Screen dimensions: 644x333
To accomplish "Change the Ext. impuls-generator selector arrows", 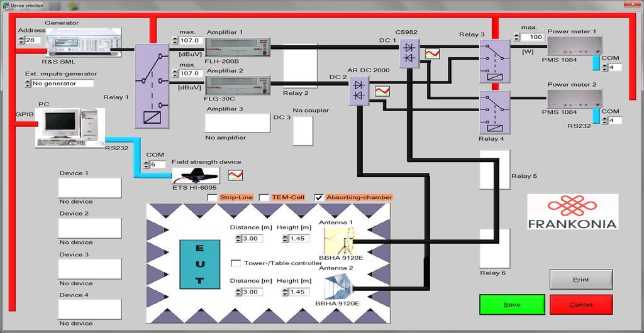I will [28, 83].
